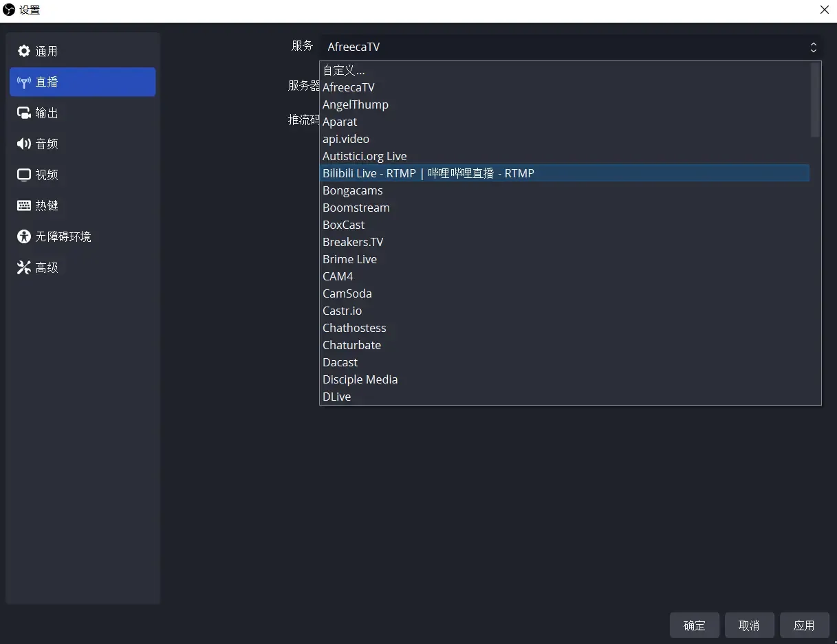The width and height of the screenshot is (837, 644).
Task: Click the wrench tools icon beside 高级
Action: (x=24, y=267)
